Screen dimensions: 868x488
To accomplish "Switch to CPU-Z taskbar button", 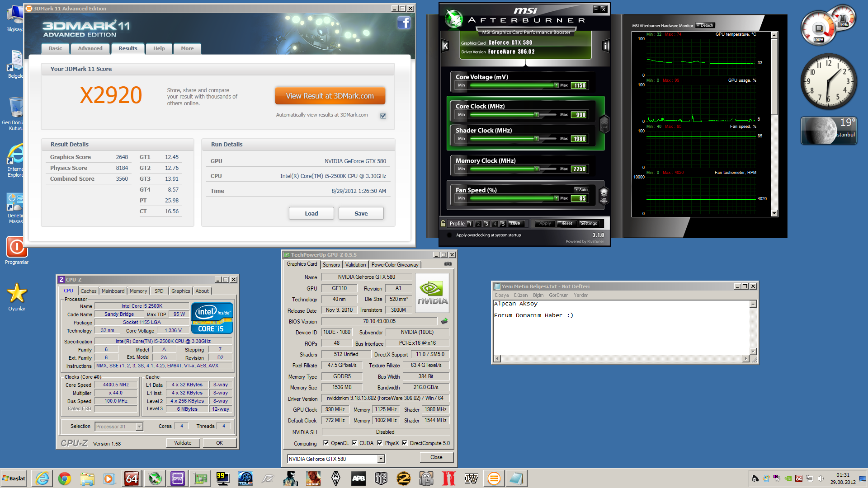I will point(177,479).
